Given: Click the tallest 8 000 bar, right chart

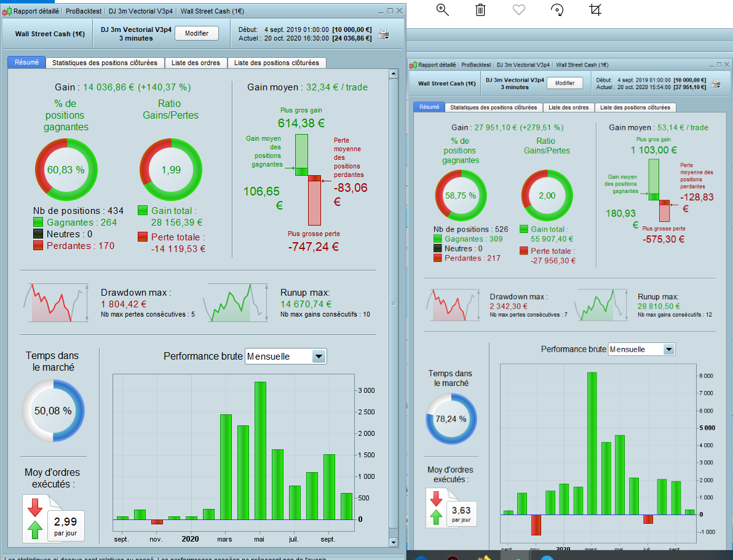Looking at the screenshot, I should coord(592,444).
